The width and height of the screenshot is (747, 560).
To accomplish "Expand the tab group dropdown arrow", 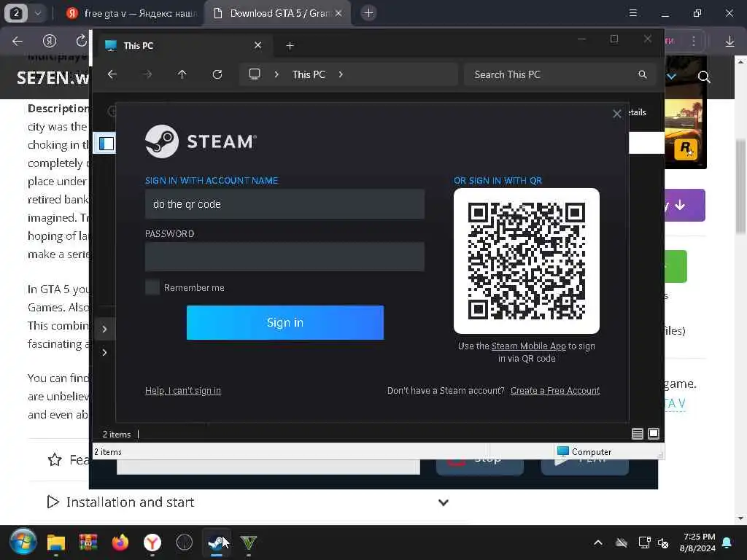I will 38,13.
